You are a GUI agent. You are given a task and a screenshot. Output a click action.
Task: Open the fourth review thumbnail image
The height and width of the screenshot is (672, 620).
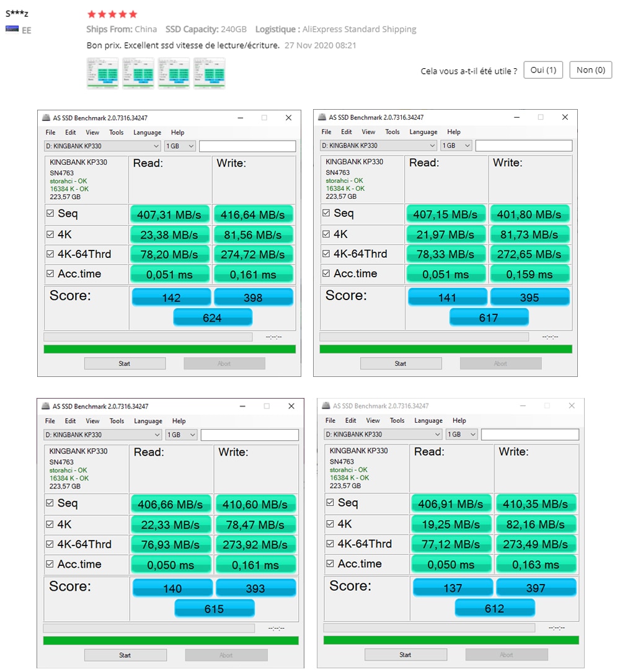point(209,73)
